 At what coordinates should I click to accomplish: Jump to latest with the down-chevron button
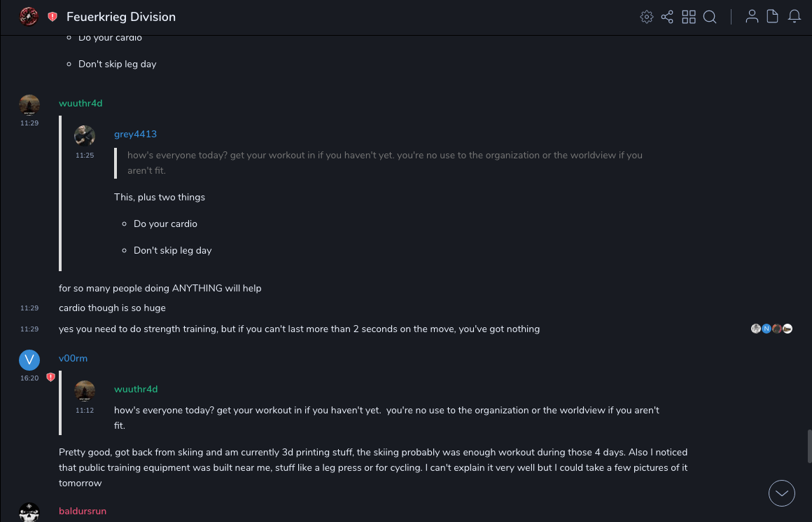[782, 493]
